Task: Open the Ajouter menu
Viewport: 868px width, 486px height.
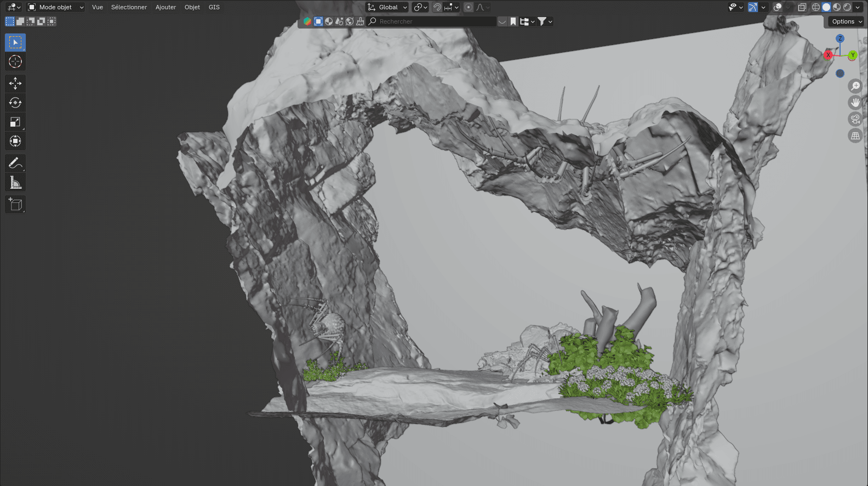Action: (x=165, y=7)
